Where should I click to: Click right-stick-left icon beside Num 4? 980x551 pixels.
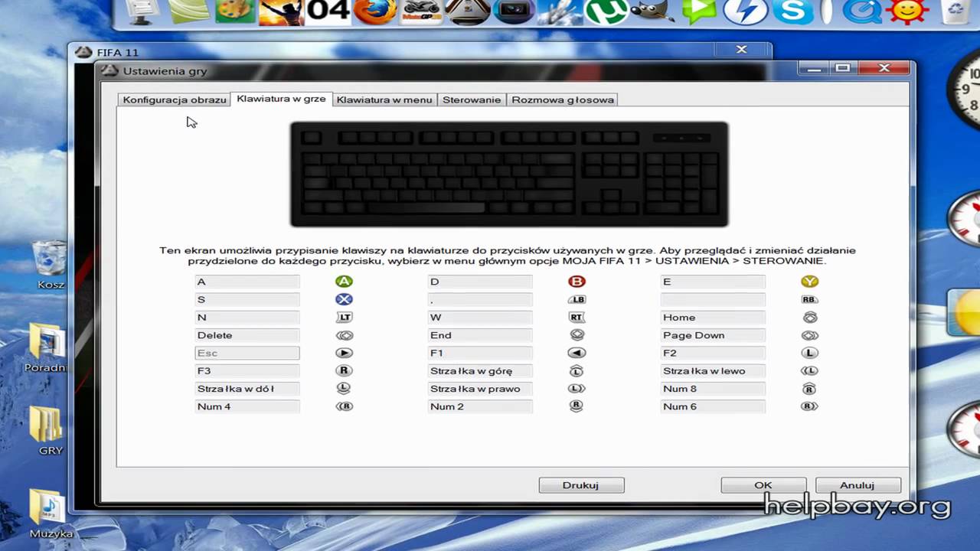pyautogui.click(x=345, y=406)
